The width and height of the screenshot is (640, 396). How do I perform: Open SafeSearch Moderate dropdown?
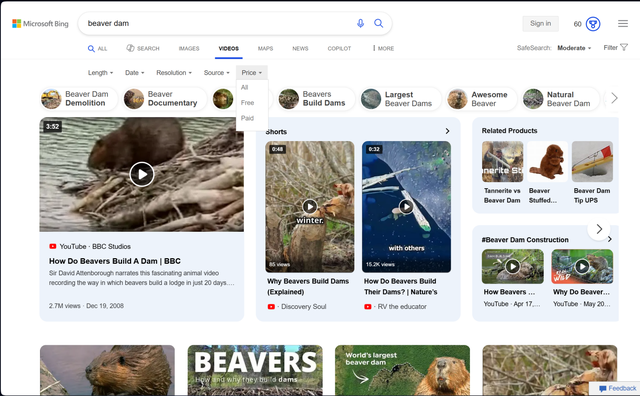[574, 48]
